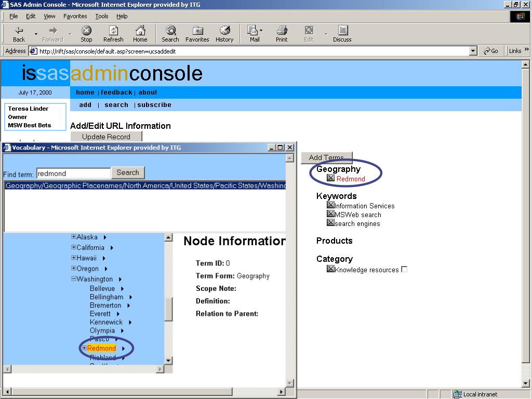Viewport: 532px width, 399px height.
Task: Select the Geography path search result
Action: coord(145,185)
